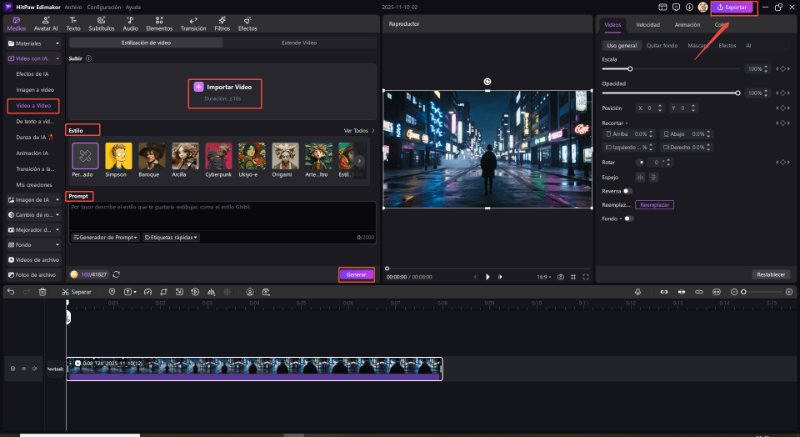
Task: Open the Filtros tool
Action: point(222,24)
